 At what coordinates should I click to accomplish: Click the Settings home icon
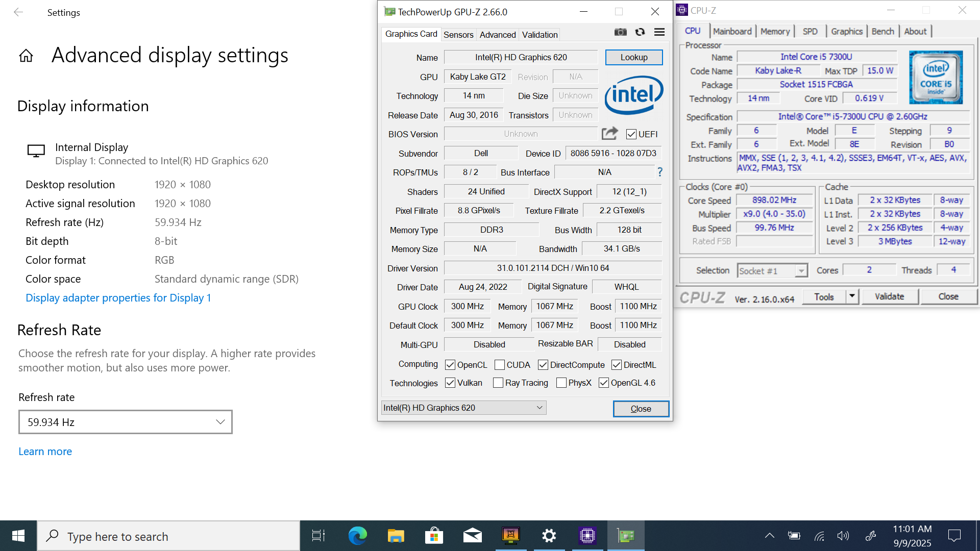pyautogui.click(x=26, y=56)
